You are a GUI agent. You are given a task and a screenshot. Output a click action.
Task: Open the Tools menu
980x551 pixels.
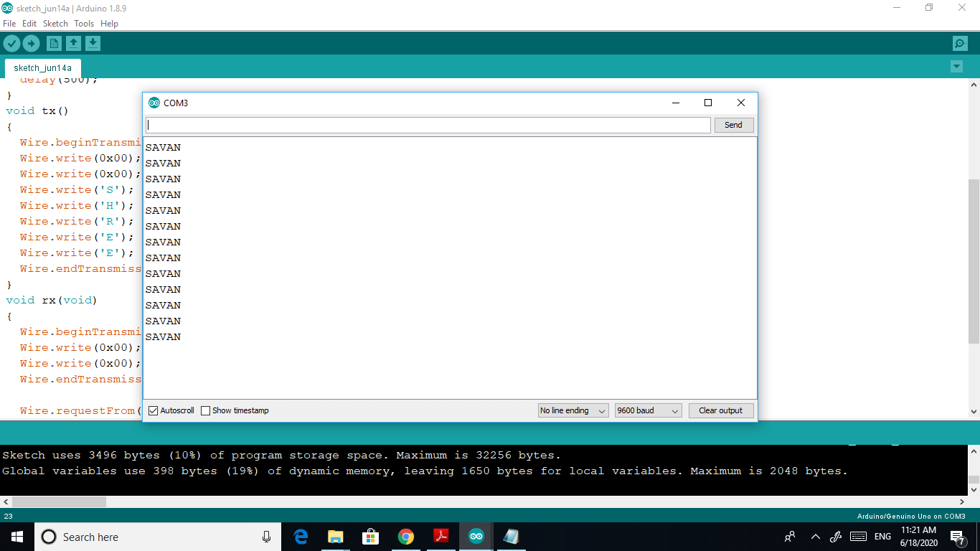pos(84,24)
